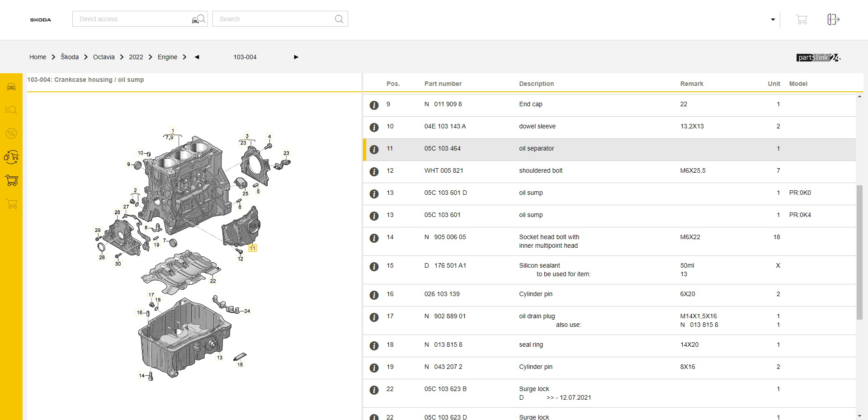868x420 pixels.
Task: Open the parts search icon in sidebar
Action: pos(11,110)
